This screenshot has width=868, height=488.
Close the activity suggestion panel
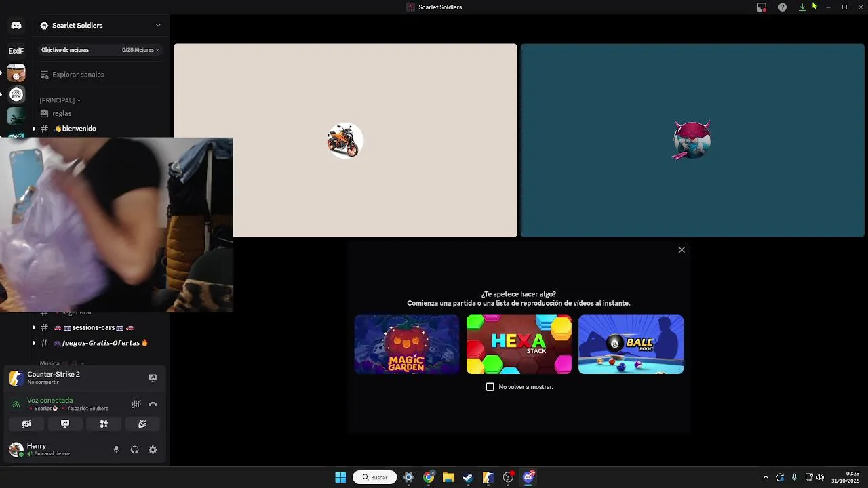tap(682, 250)
